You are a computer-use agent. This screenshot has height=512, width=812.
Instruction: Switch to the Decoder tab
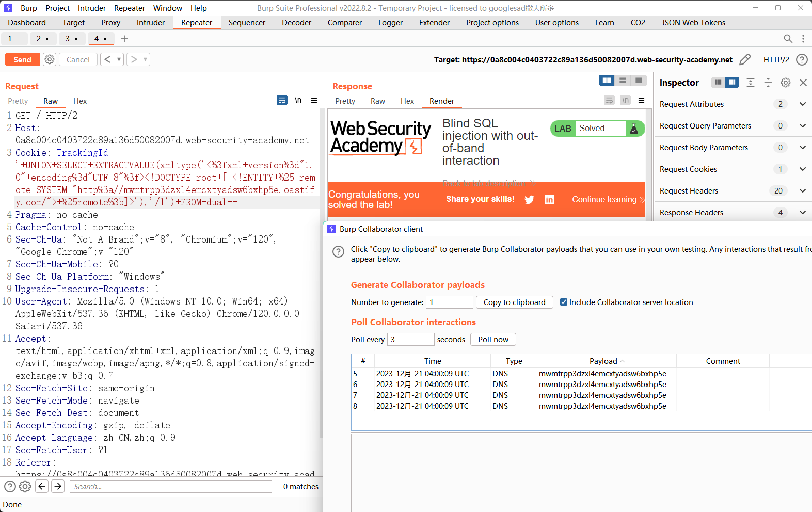point(296,23)
